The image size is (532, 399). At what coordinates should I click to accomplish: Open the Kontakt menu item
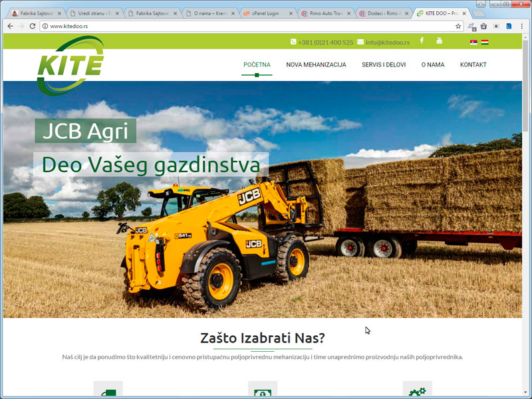click(473, 65)
